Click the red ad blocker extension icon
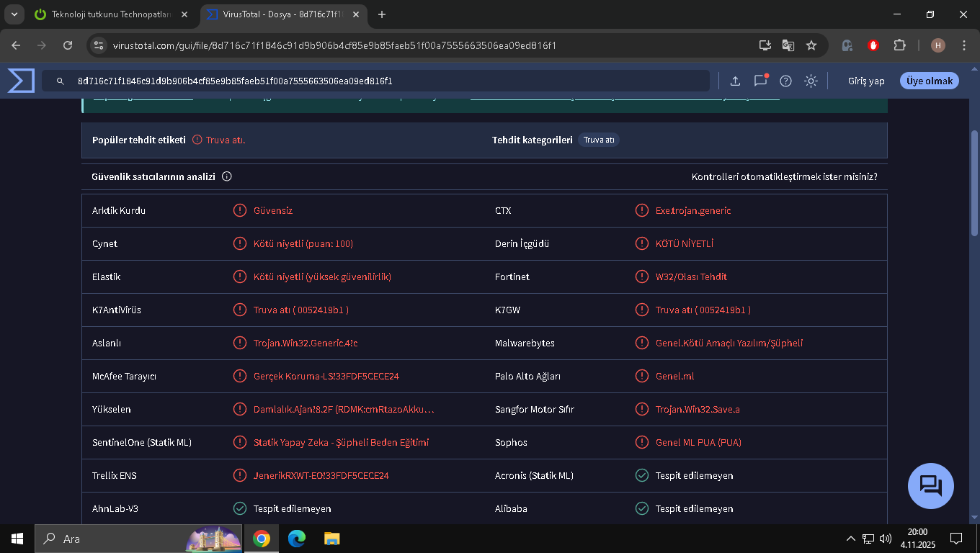 tap(873, 45)
